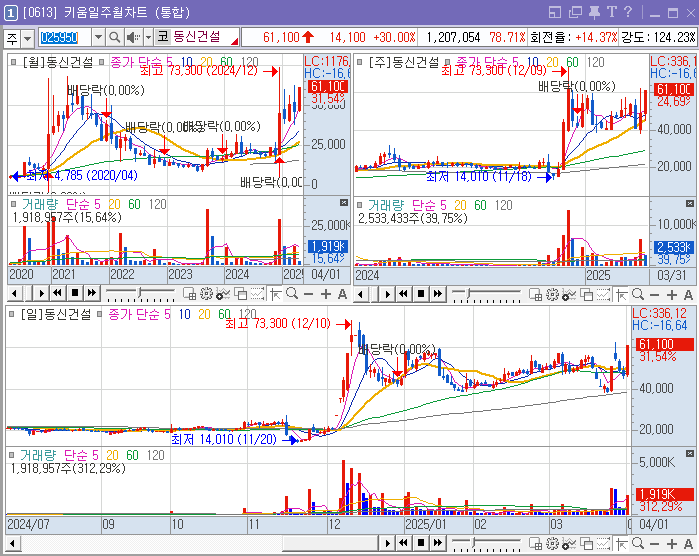
Task: Toggle the daily 거래량 indicator checkbox
Action: click(x=12, y=455)
